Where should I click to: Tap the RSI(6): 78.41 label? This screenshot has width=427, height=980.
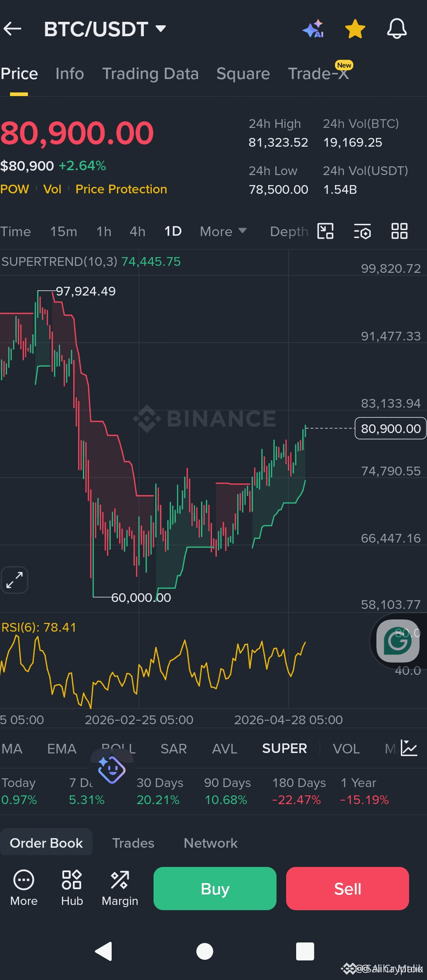(x=39, y=628)
